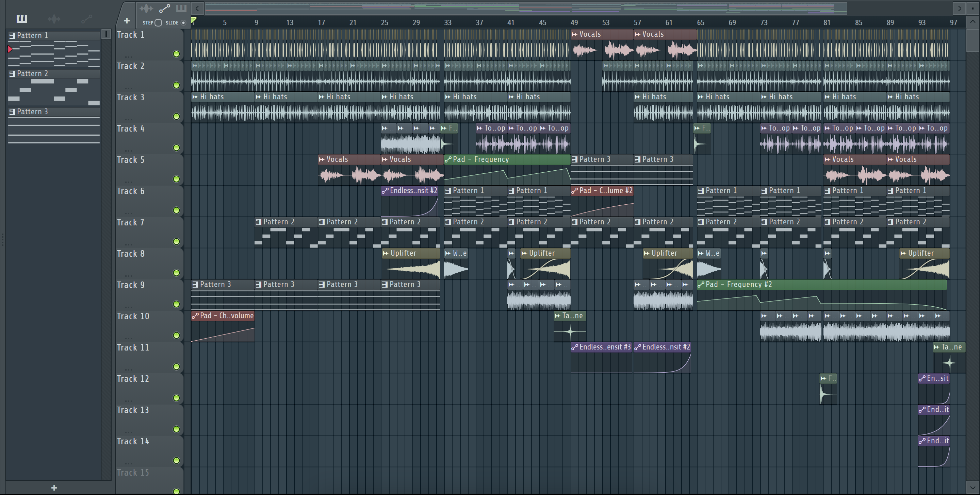Click the automation icon on Pad - Ch..volume clip
This screenshot has height=495, width=980.
pos(195,316)
